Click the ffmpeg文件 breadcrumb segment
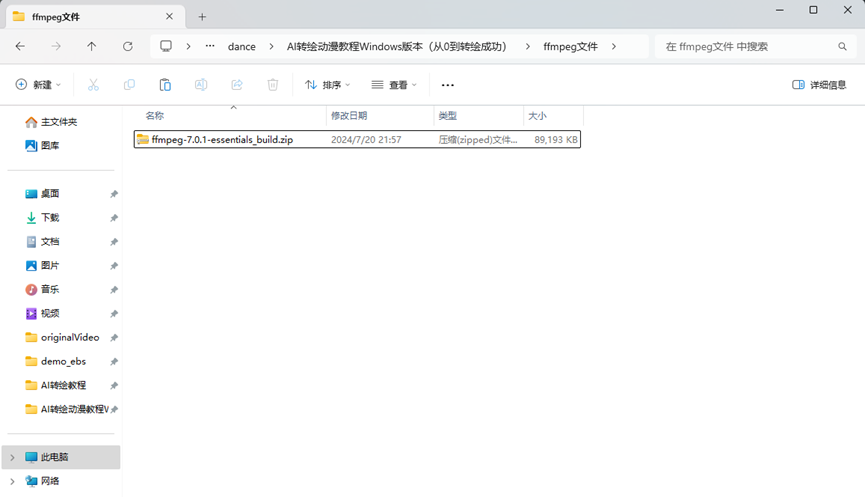 tap(570, 47)
